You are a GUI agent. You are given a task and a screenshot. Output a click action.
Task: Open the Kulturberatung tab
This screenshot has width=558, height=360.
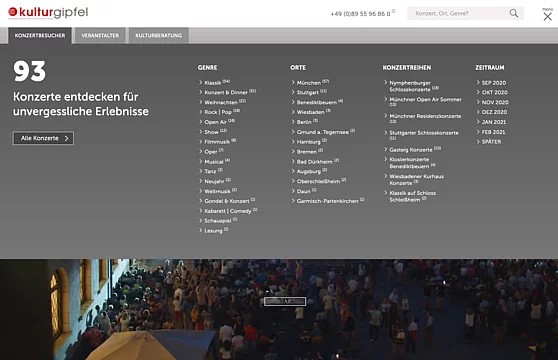pos(159,36)
